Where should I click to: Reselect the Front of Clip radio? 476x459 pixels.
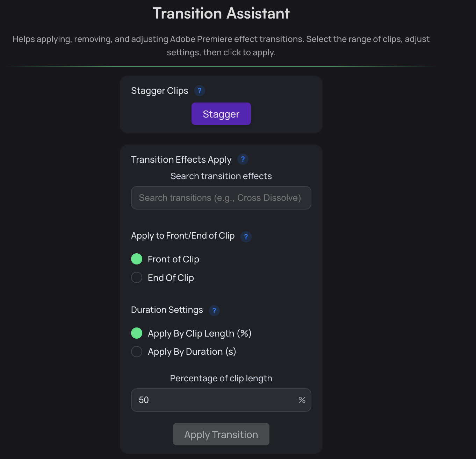click(137, 259)
